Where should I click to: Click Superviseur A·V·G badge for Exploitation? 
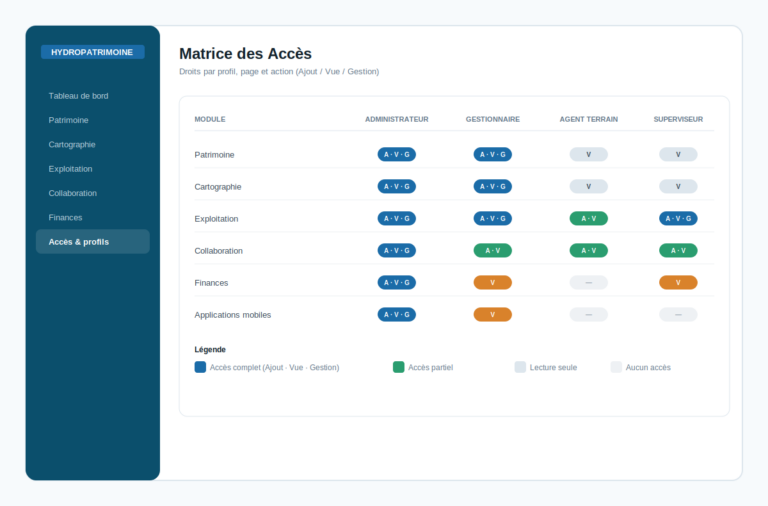click(678, 218)
